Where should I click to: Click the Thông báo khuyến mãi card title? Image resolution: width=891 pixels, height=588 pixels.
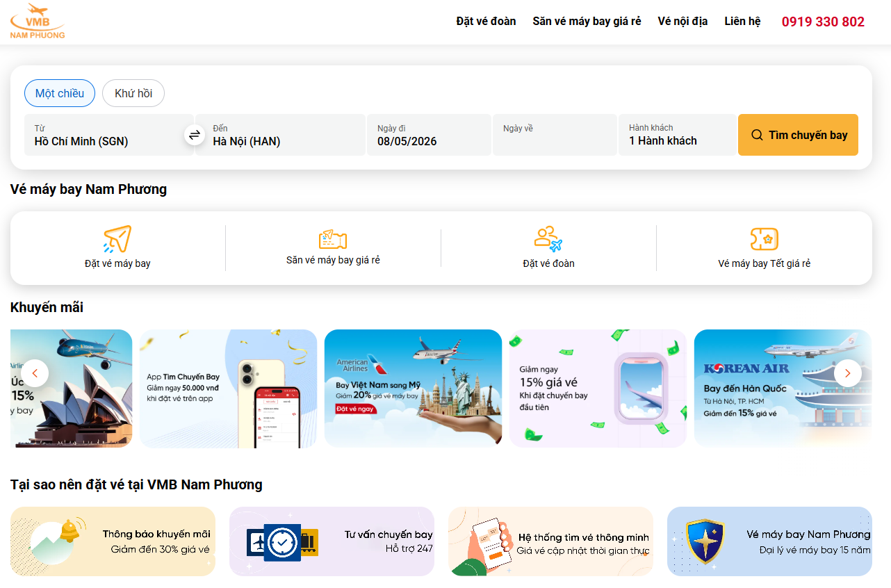click(x=156, y=534)
